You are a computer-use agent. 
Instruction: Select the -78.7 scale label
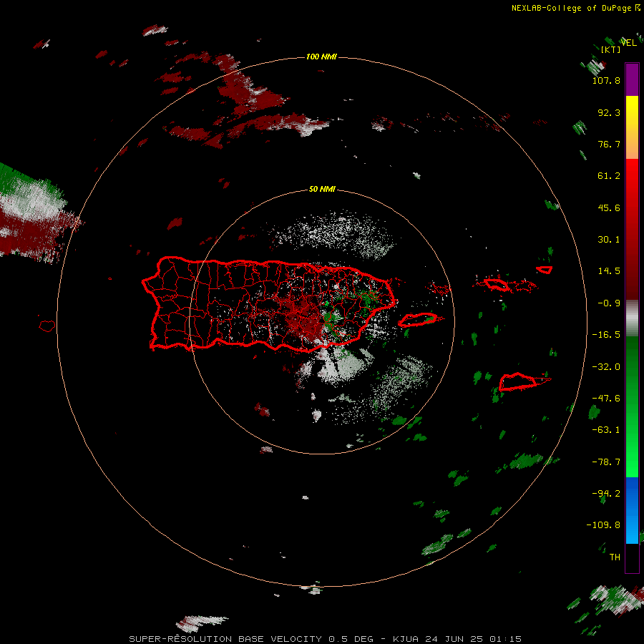pos(606,462)
